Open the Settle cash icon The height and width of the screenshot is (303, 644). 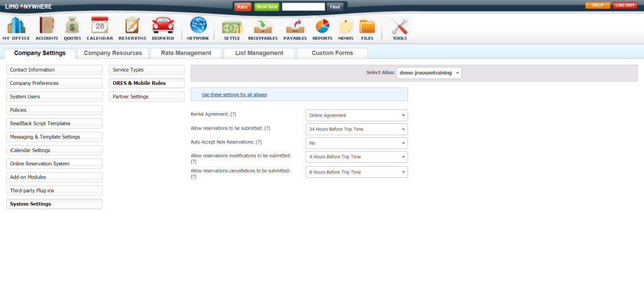231,26
